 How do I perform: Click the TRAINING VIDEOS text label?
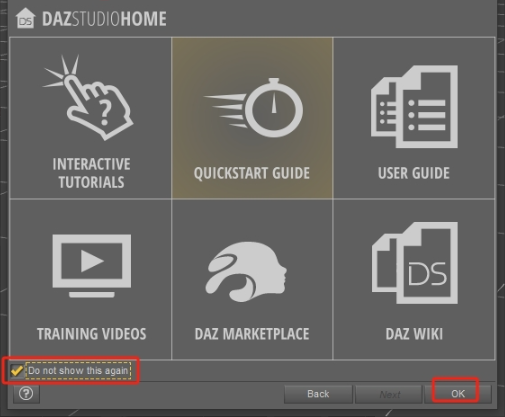(92, 334)
